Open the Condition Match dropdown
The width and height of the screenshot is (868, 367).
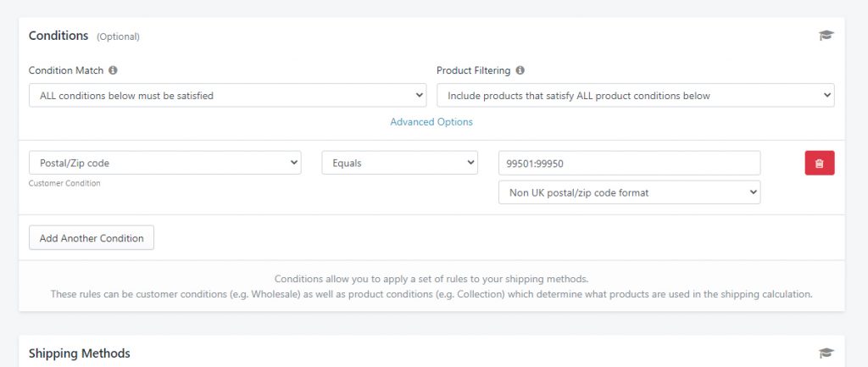[x=227, y=95]
